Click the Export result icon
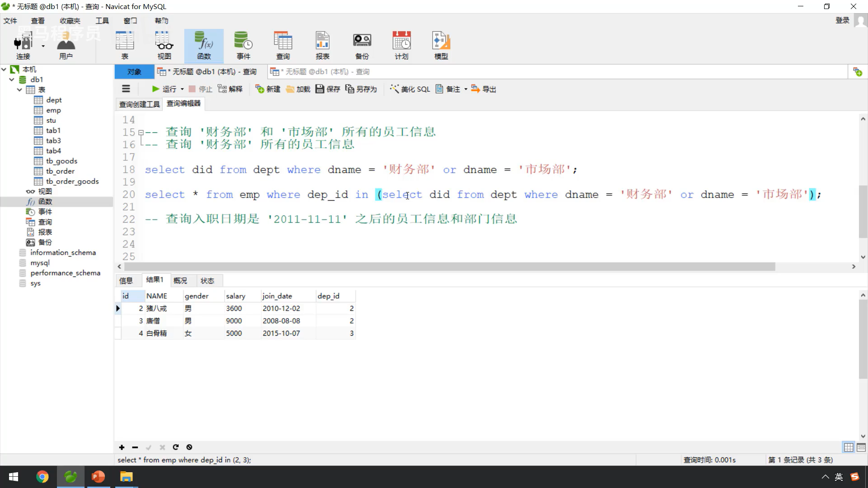Image resolution: width=868 pixels, height=488 pixels. [475, 89]
